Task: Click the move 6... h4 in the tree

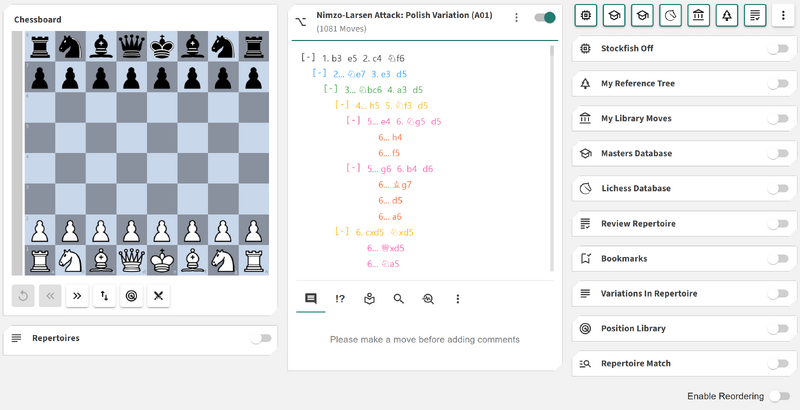Action: [x=390, y=137]
